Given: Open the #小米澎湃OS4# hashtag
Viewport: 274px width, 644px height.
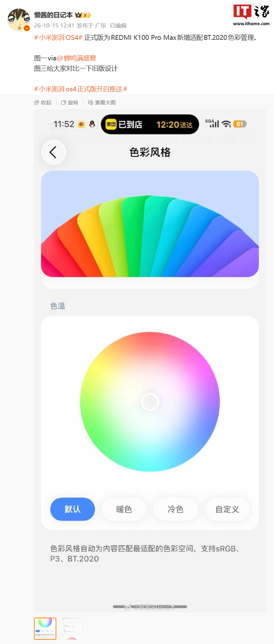Looking at the screenshot, I should pyautogui.click(x=58, y=37).
